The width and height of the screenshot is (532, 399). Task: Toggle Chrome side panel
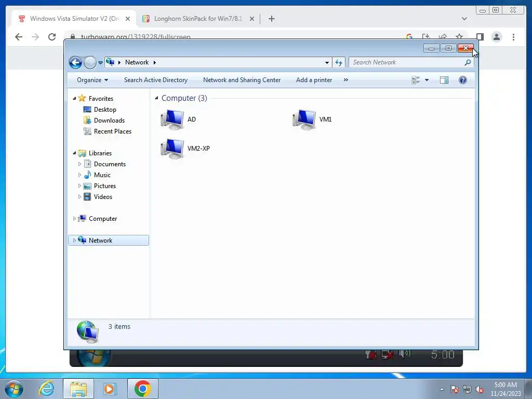pyautogui.click(x=480, y=37)
